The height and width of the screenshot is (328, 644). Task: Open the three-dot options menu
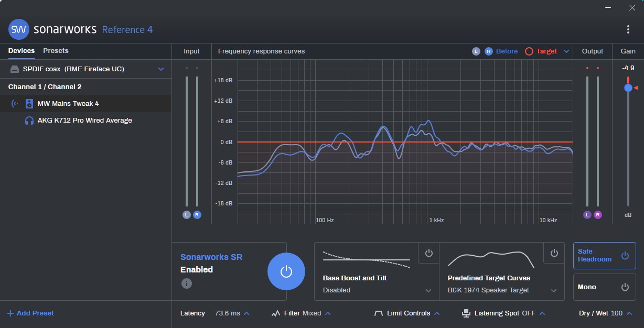(628, 29)
